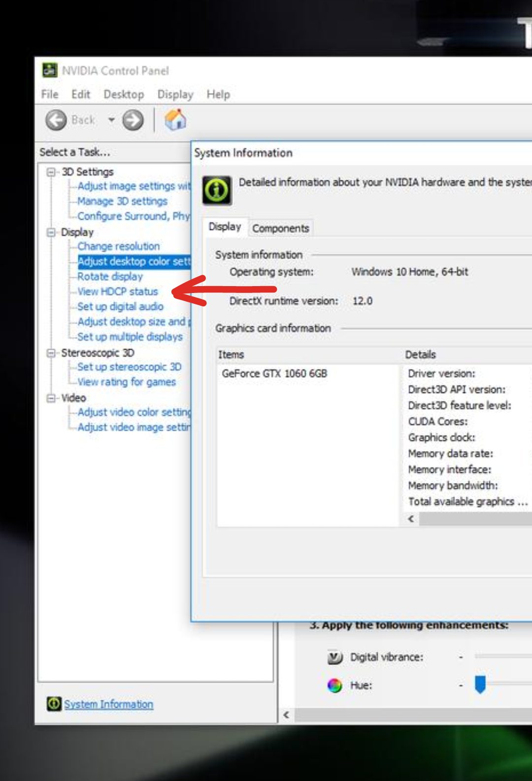Switch to the Components tab
Viewport: 532px width, 781px height.
(281, 228)
